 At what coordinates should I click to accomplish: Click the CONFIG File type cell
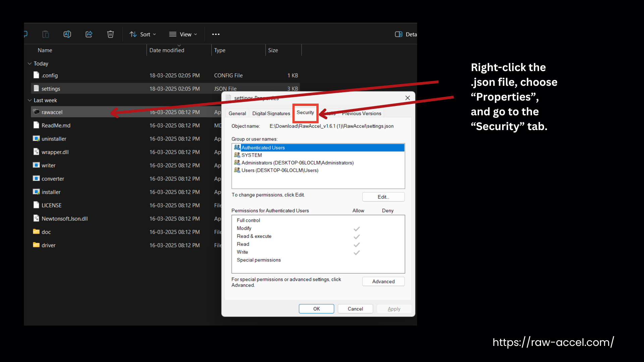[228, 75]
